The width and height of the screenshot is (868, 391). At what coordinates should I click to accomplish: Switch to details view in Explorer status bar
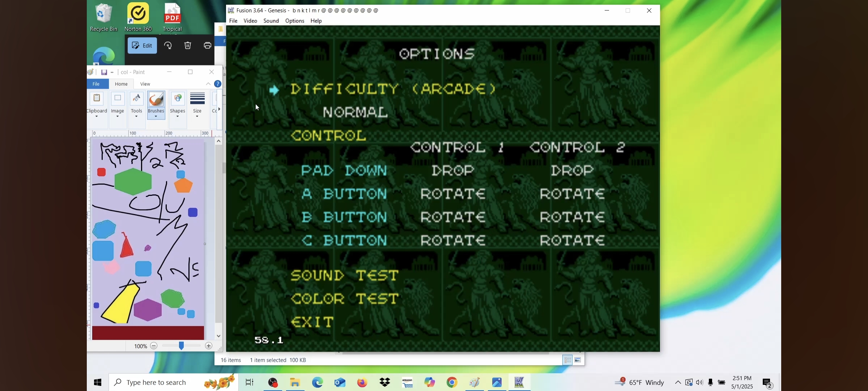tap(568, 360)
